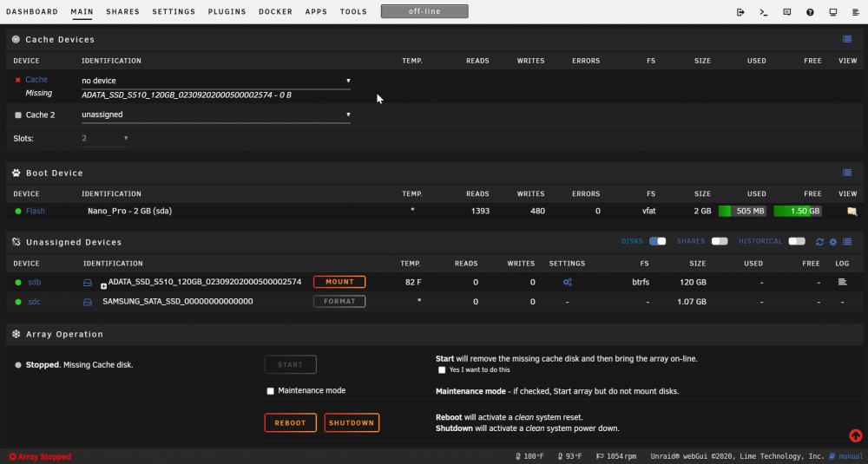This screenshot has width=868, height=464.
Task: Expand partitions of ADATA_SSD sdb with plus
Action: (x=103, y=286)
